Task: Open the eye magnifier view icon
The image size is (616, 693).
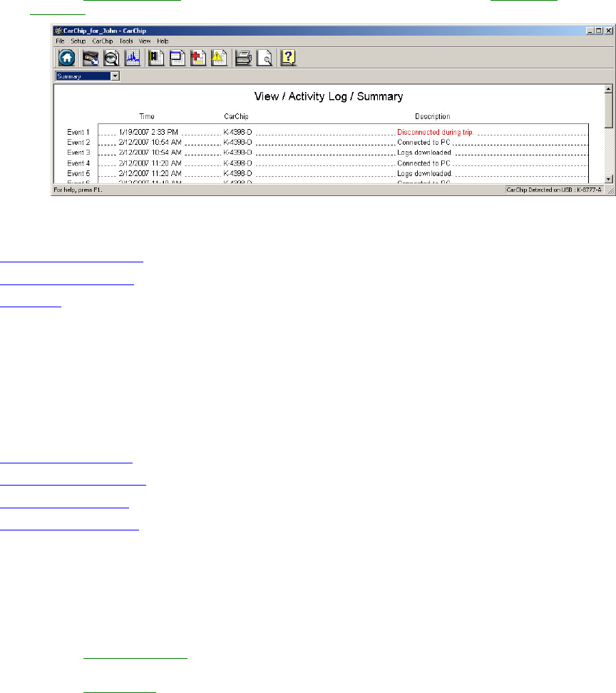Action: [x=111, y=58]
